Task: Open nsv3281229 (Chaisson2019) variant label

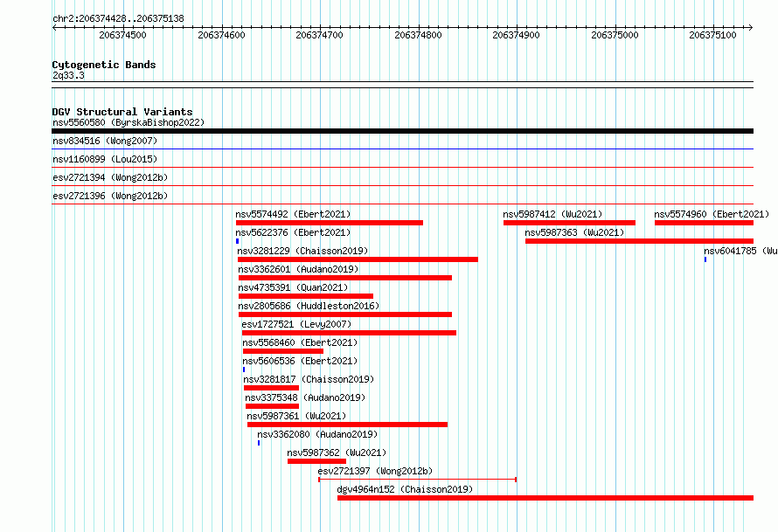Action: [x=302, y=251]
